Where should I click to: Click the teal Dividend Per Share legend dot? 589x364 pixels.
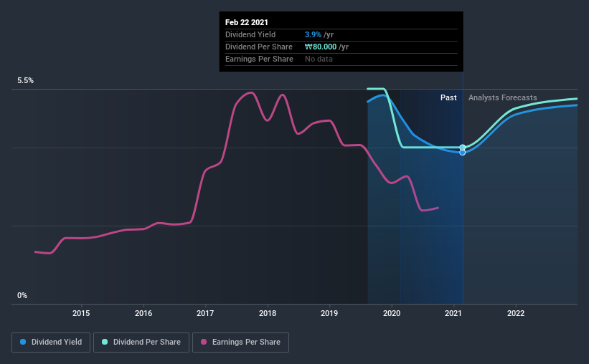tap(105, 342)
